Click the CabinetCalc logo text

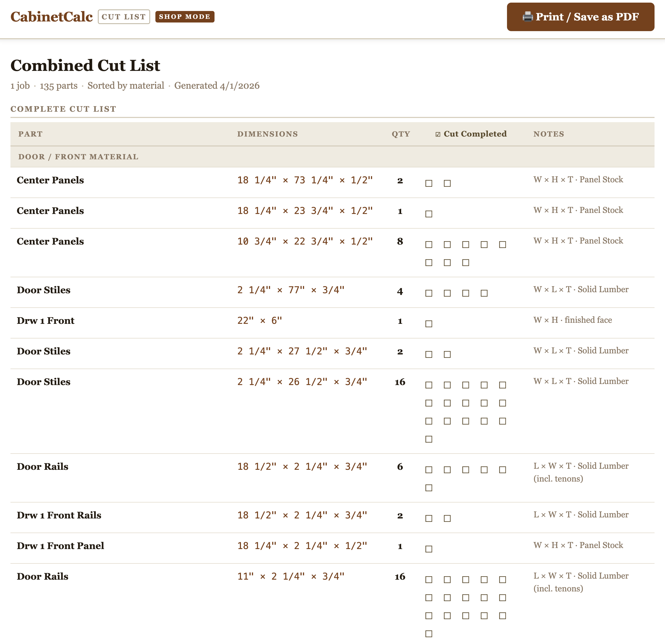[52, 16]
